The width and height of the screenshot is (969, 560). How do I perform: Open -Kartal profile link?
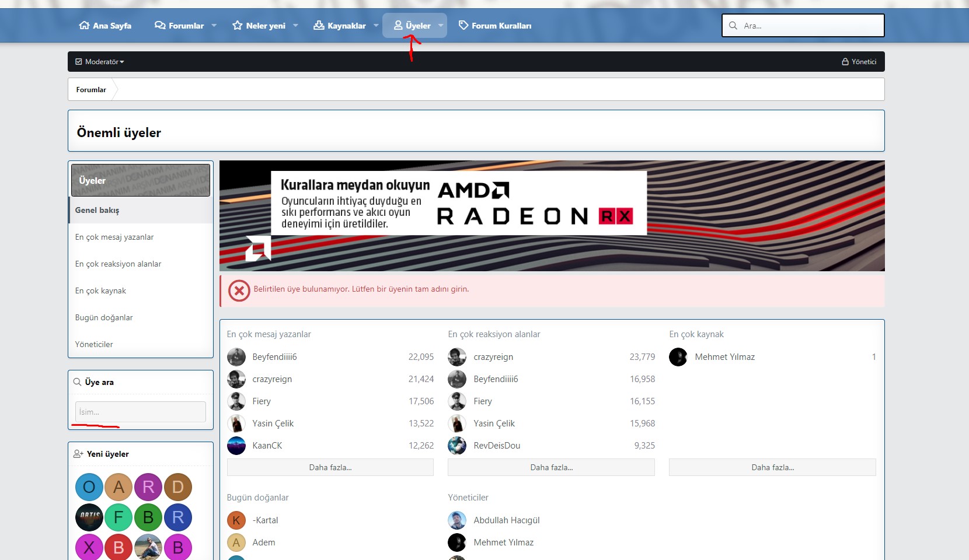[x=265, y=520]
